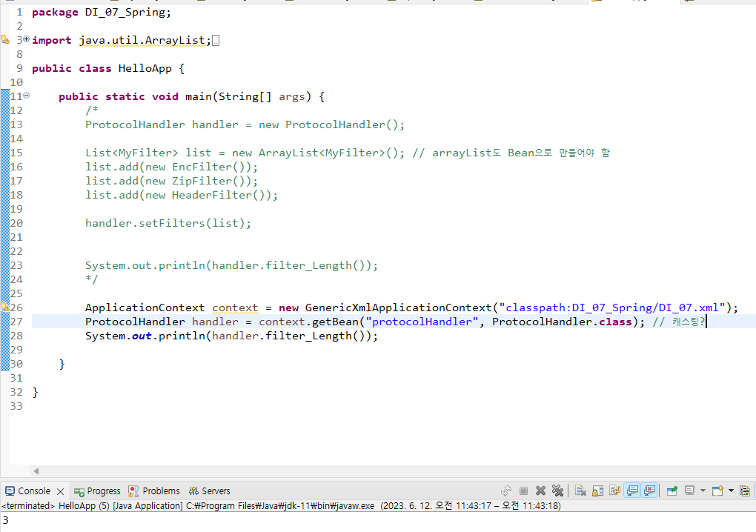Screen dimensions: 756x532
Task: Click the "protocolHandler" string on line 27
Action: point(422,322)
